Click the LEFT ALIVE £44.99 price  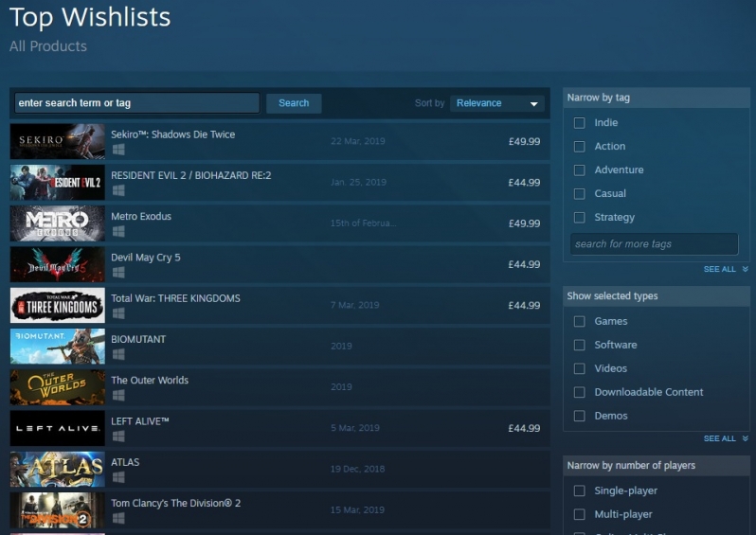click(524, 428)
